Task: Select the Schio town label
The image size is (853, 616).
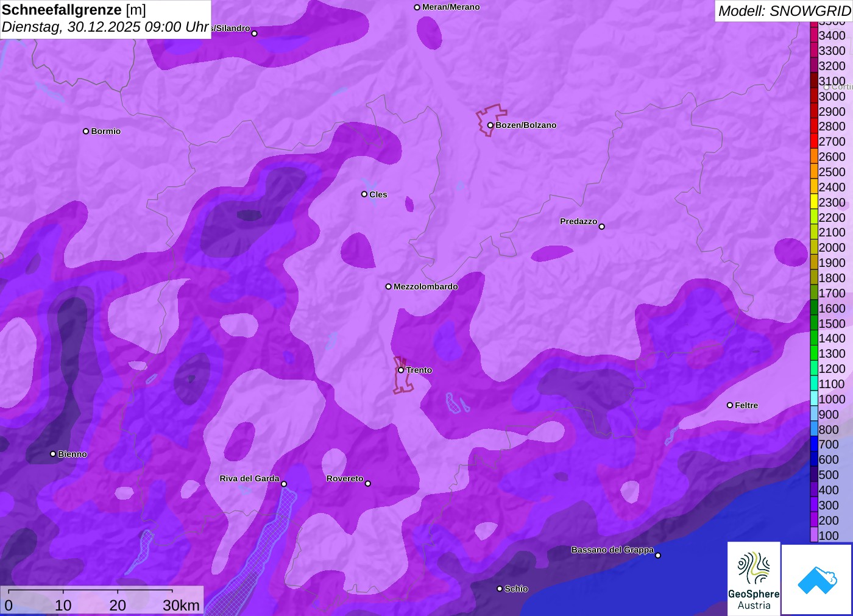Action: [x=516, y=589]
